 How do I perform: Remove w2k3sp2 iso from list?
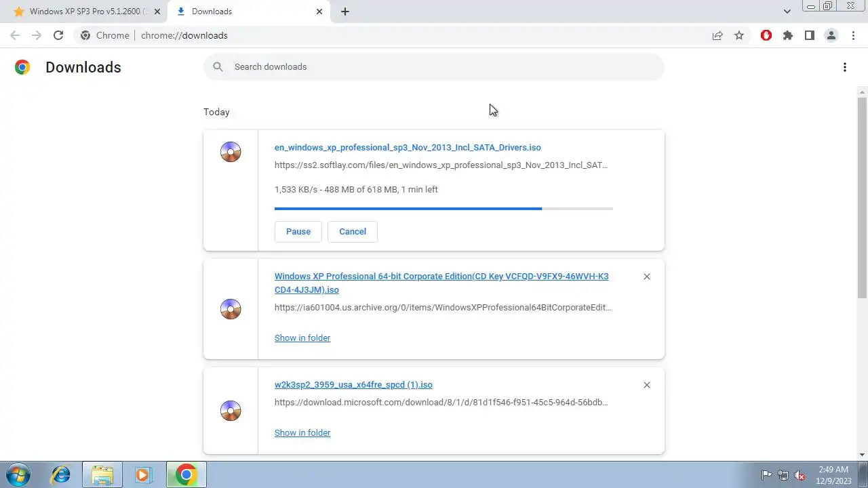647,385
